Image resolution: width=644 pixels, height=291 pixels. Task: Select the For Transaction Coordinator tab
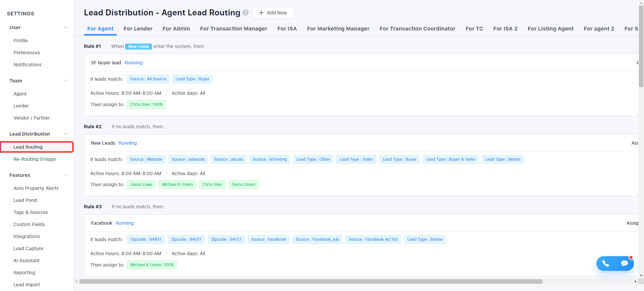417,29
